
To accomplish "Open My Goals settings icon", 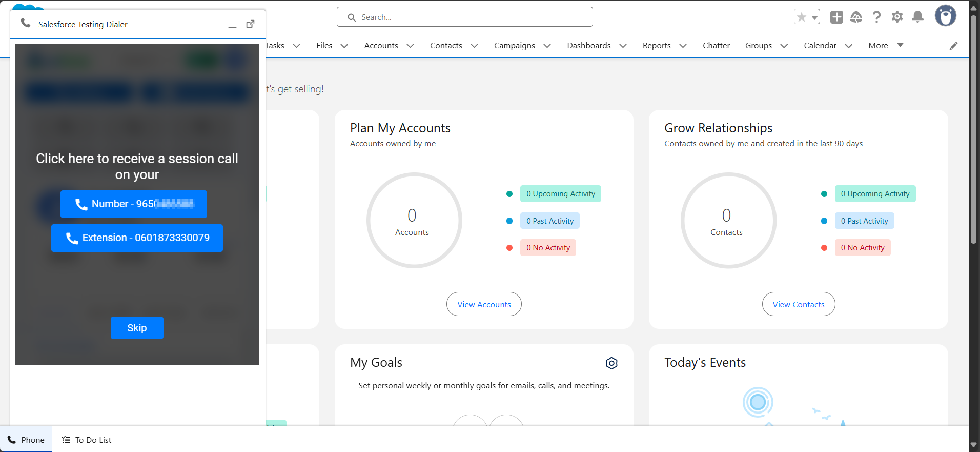I will click(x=611, y=363).
